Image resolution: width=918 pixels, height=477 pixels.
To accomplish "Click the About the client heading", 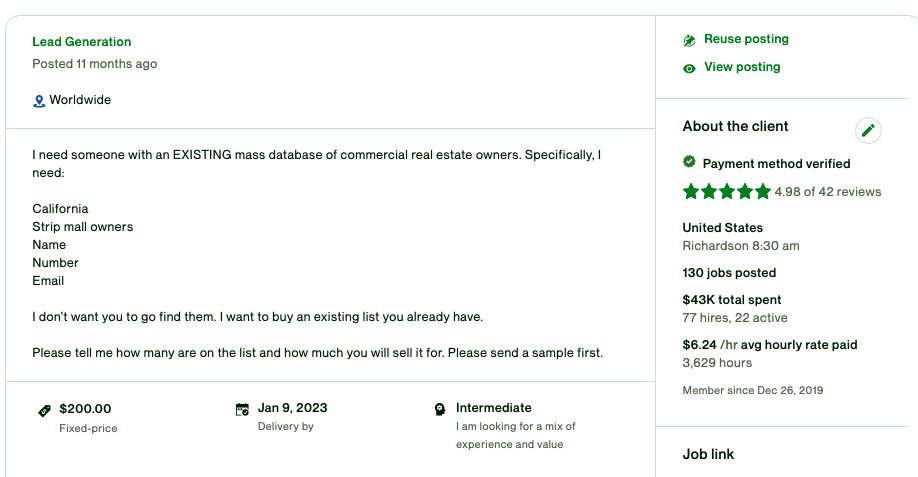I will click(735, 126).
